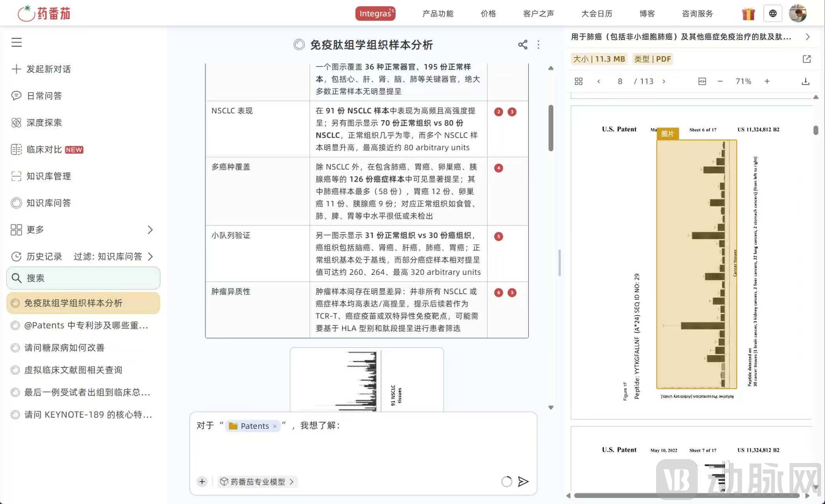Go to the next PDF page

click(664, 81)
